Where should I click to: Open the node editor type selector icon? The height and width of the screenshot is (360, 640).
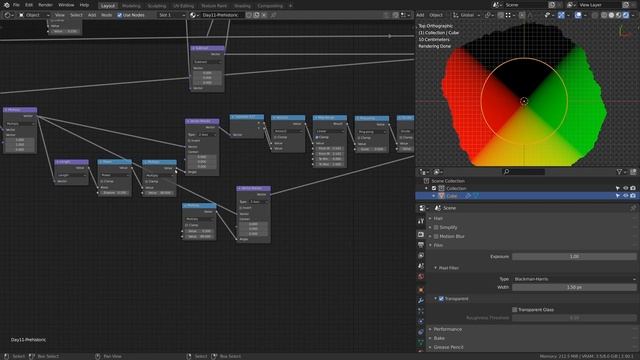pos(8,15)
